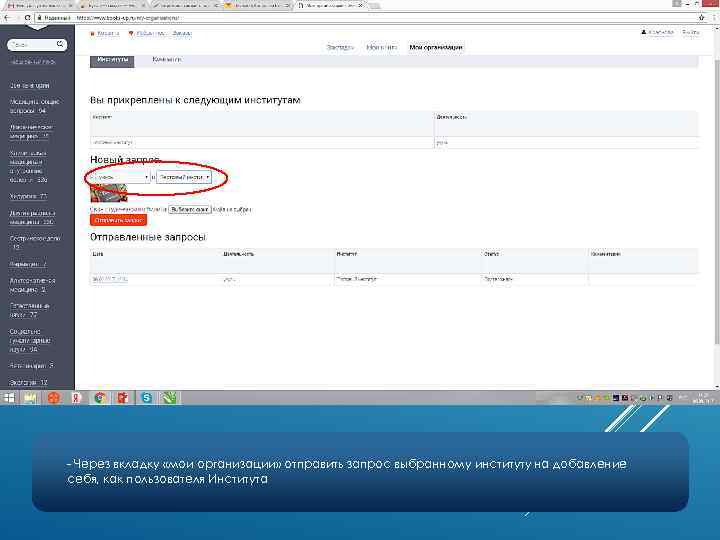This screenshot has height=540, width=720.
Task: Open PowerPoint from the taskbar
Action: (123, 398)
